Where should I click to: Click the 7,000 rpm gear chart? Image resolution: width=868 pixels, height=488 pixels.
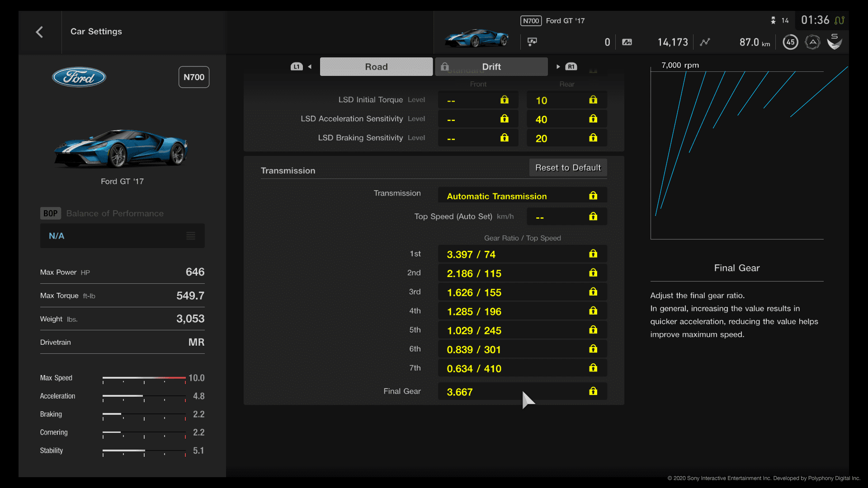737,155
